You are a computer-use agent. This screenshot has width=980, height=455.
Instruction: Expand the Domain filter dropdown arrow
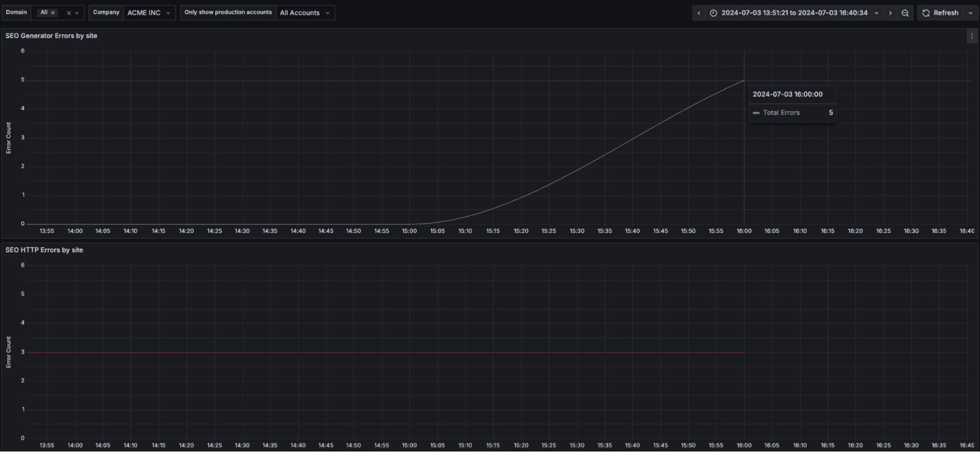coord(77,13)
